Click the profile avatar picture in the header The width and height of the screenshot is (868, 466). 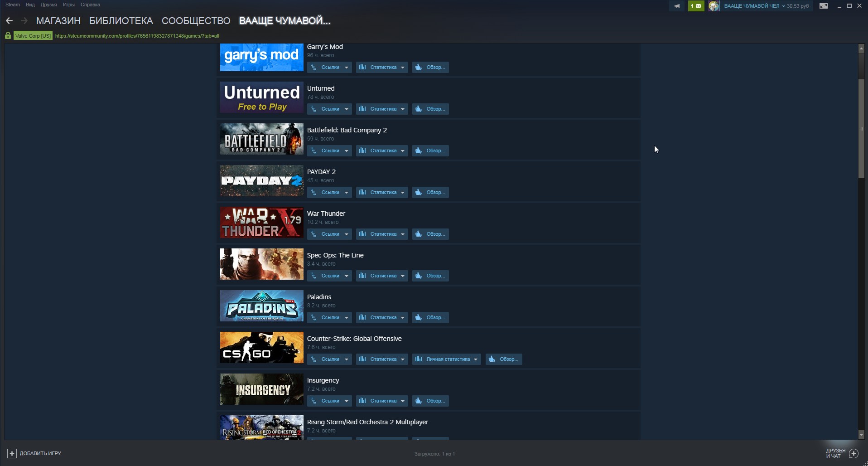[x=714, y=6]
